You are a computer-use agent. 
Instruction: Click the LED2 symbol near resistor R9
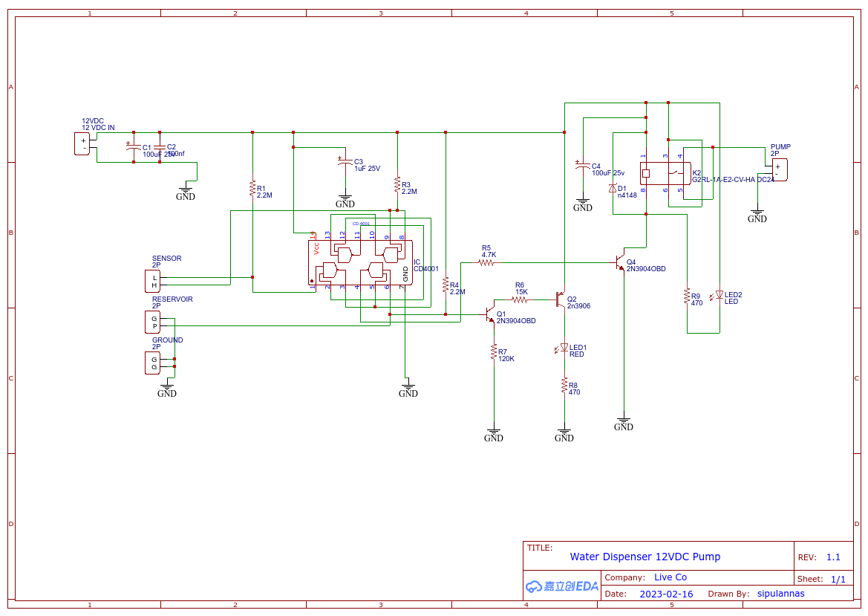719,295
